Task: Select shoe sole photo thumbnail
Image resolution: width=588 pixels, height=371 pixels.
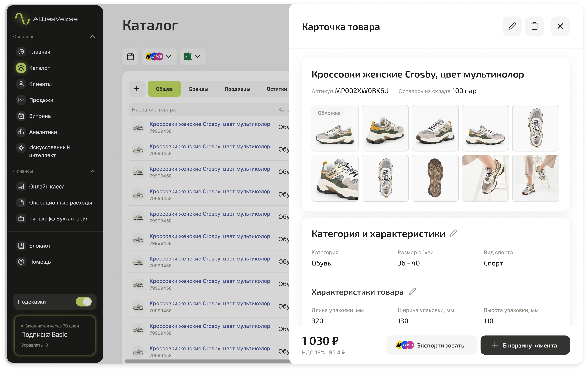Action: click(435, 178)
